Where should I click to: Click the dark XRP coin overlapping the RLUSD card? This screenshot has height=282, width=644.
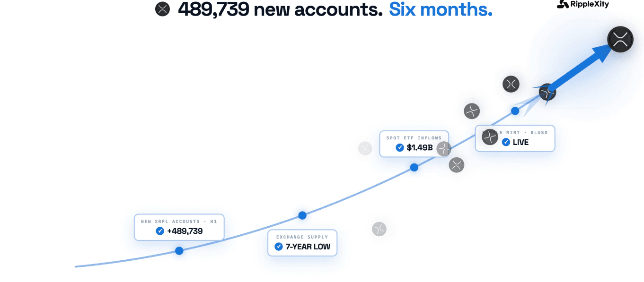(x=490, y=137)
